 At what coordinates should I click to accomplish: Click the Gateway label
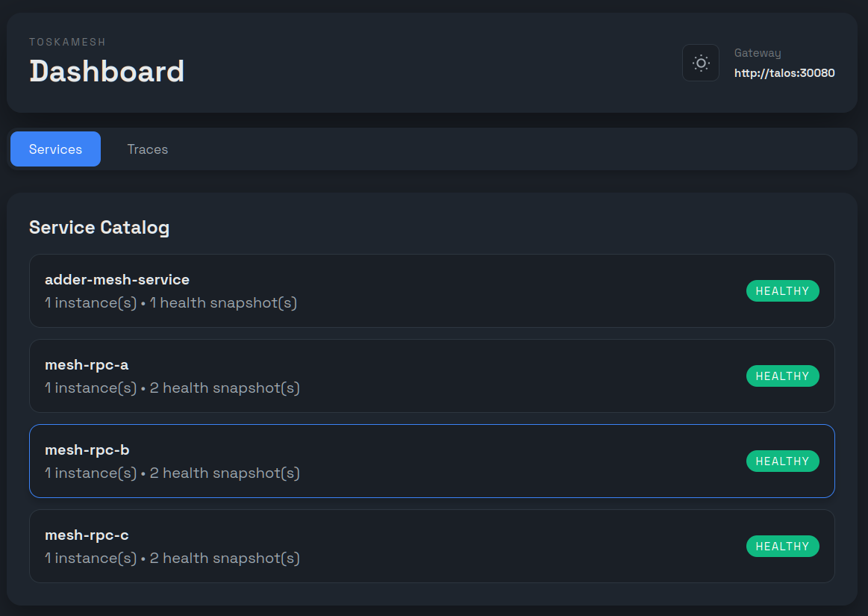[757, 53]
